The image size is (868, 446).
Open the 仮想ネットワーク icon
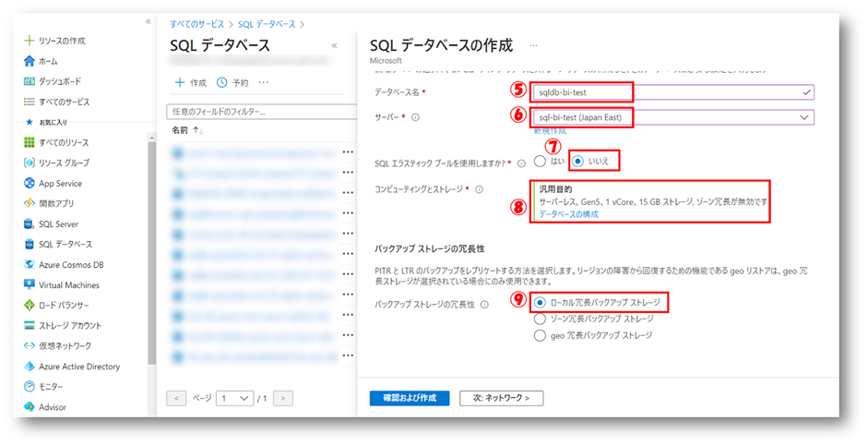(30, 345)
